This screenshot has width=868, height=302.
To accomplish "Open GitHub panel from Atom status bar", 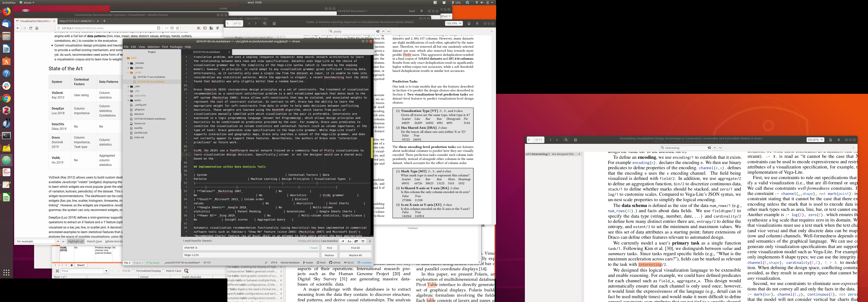I will pos(335,263).
